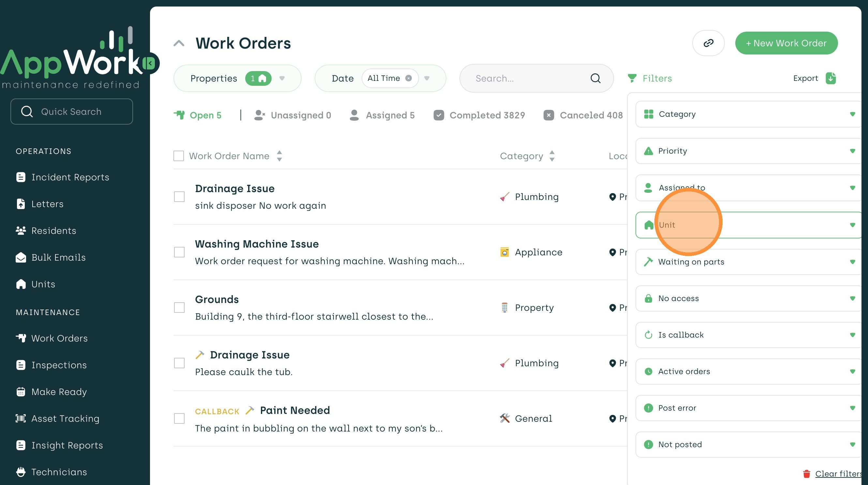Image resolution: width=868 pixels, height=485 pixels.
Task: Click the search magnifier icon
Action: 595,78
